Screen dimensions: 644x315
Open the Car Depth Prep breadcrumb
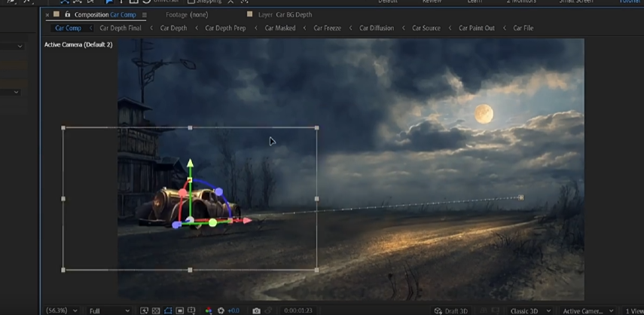coord(225,28)
